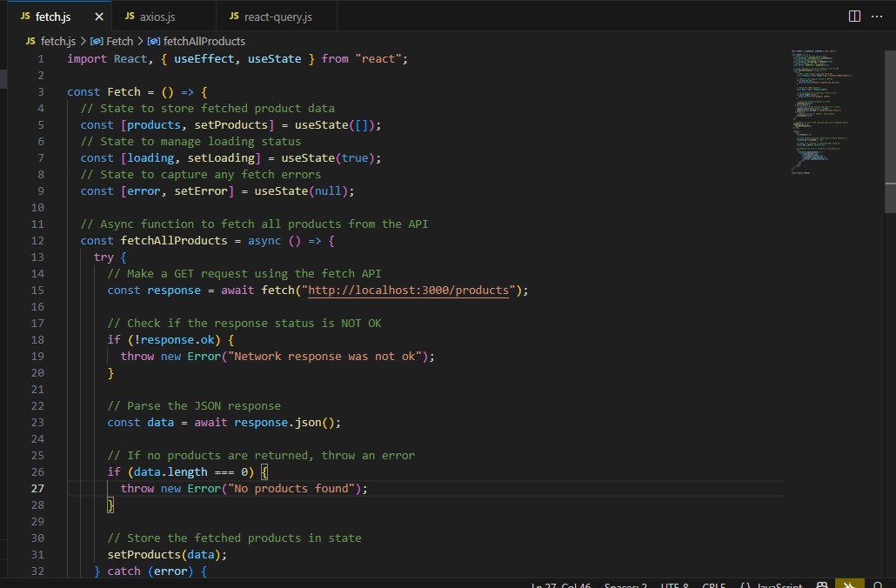Screen dimensions: 896x588
Task: Click the "// Check if the response status is NOT OK" comment
Action: pos(244,324)
